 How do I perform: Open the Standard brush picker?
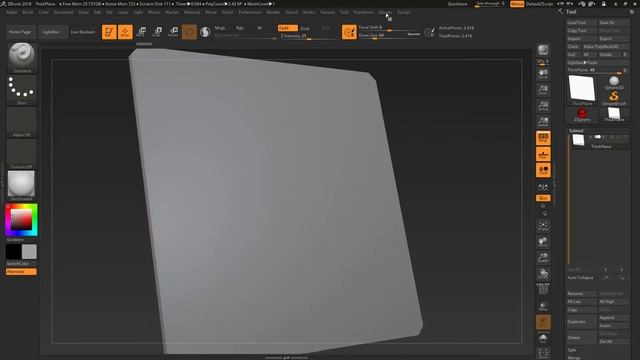(22, 58)
